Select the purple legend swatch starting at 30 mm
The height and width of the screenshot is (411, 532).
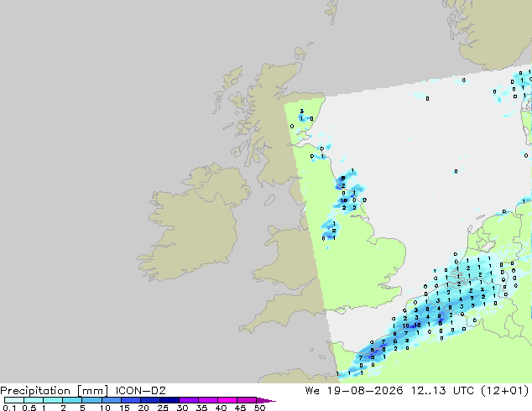pyautogui.click(x=189, y=400)
